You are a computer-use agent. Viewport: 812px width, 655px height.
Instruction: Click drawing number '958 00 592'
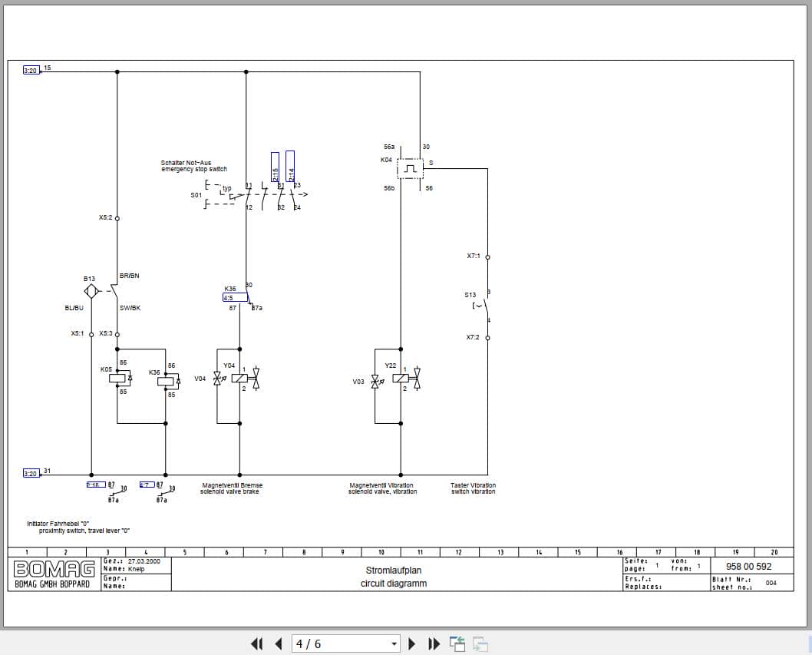click(x=748, y=567)
